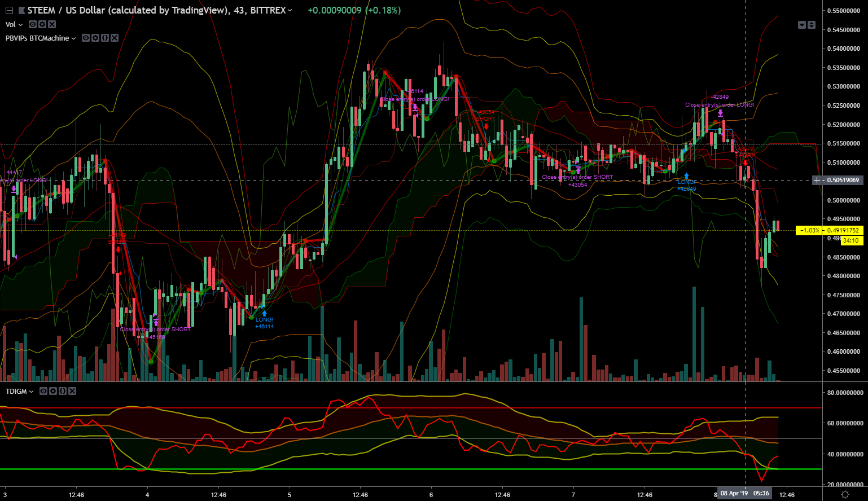Remove the TDIGM indicator pane
868x501 pixels.
point(72,391)
